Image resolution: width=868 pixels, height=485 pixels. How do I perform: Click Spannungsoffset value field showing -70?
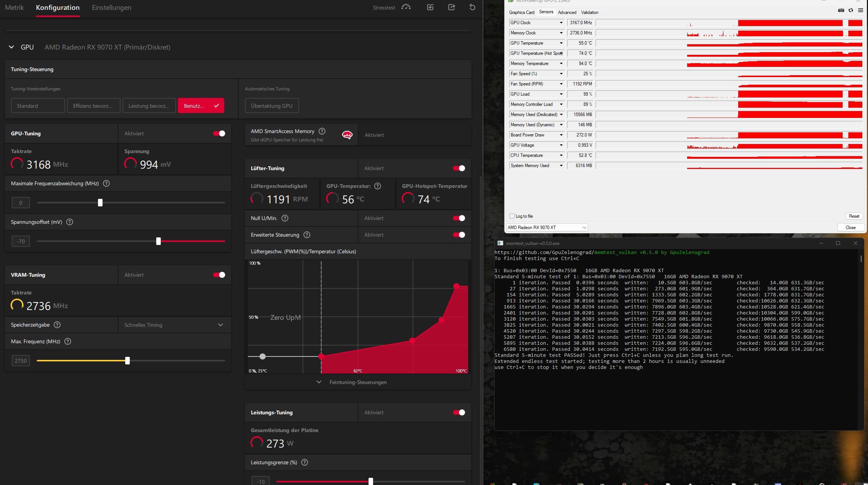(x=21, y=241)
